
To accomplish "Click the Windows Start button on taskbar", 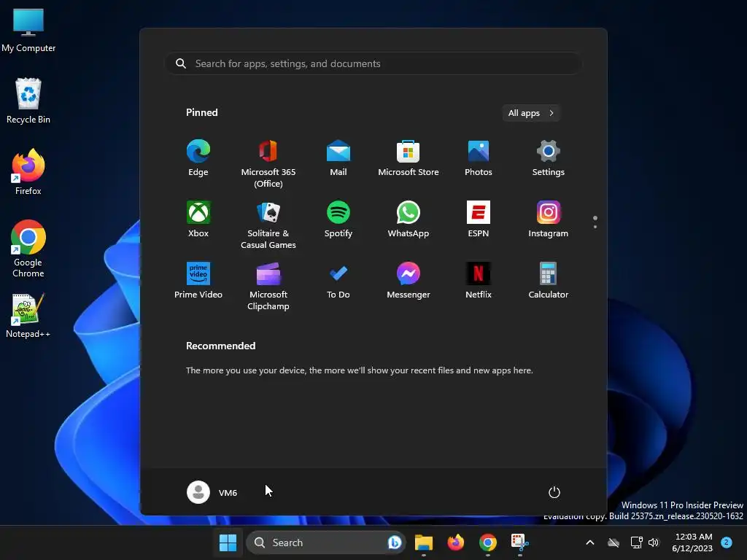I will pyautogui.click(x=228, y=542).
